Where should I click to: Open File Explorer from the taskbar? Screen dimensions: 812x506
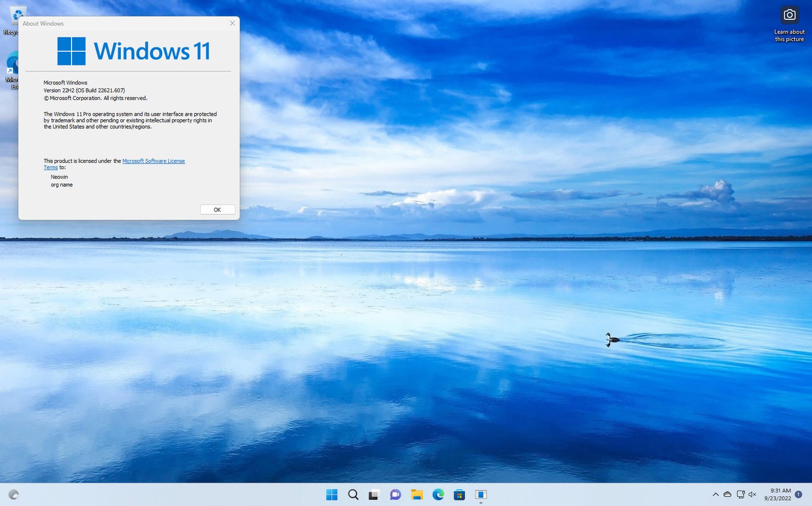(x=416, y=494)
